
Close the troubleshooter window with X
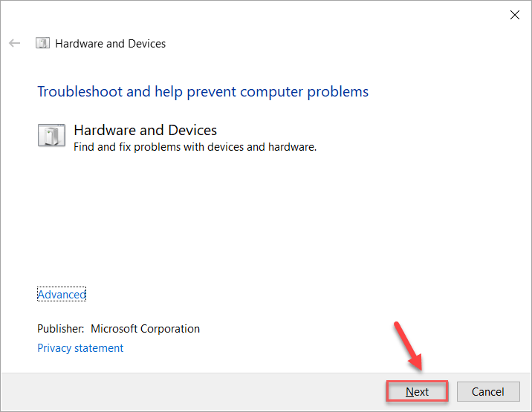[x=515, y=15]
